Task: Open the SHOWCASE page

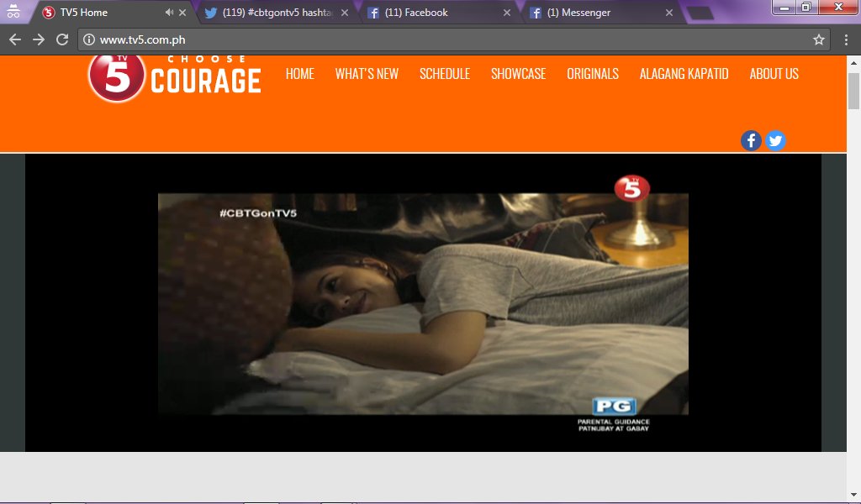Action: pos(518,73)
